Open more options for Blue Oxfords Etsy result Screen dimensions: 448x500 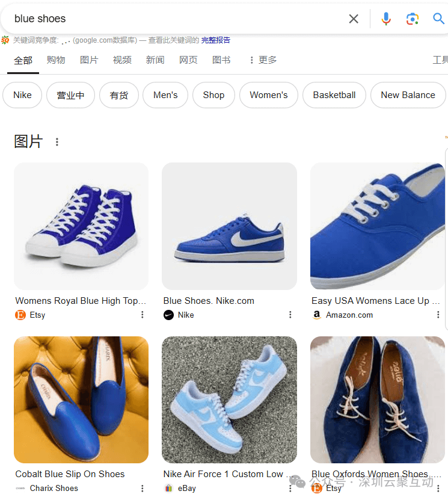point(438,488)
